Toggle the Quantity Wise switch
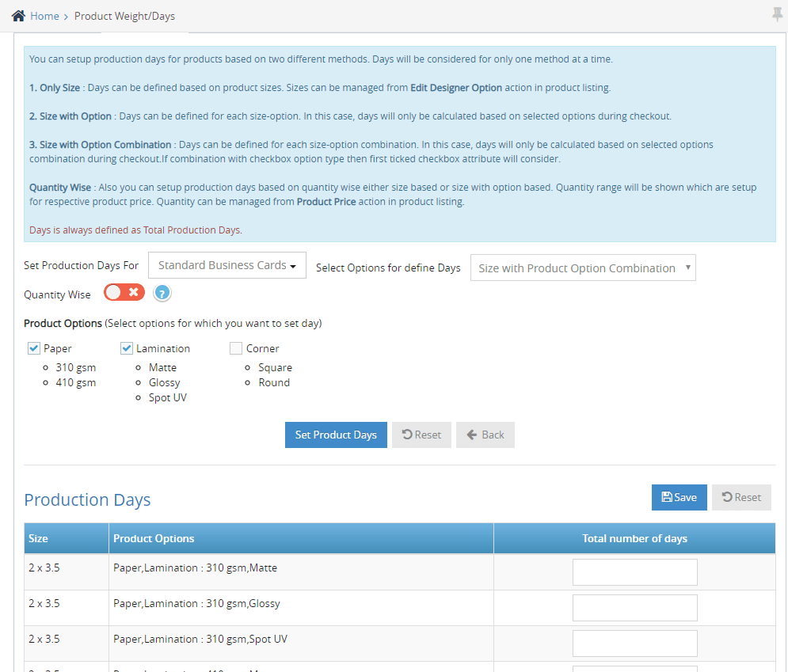788x672 pixels. tap(124, 293)
